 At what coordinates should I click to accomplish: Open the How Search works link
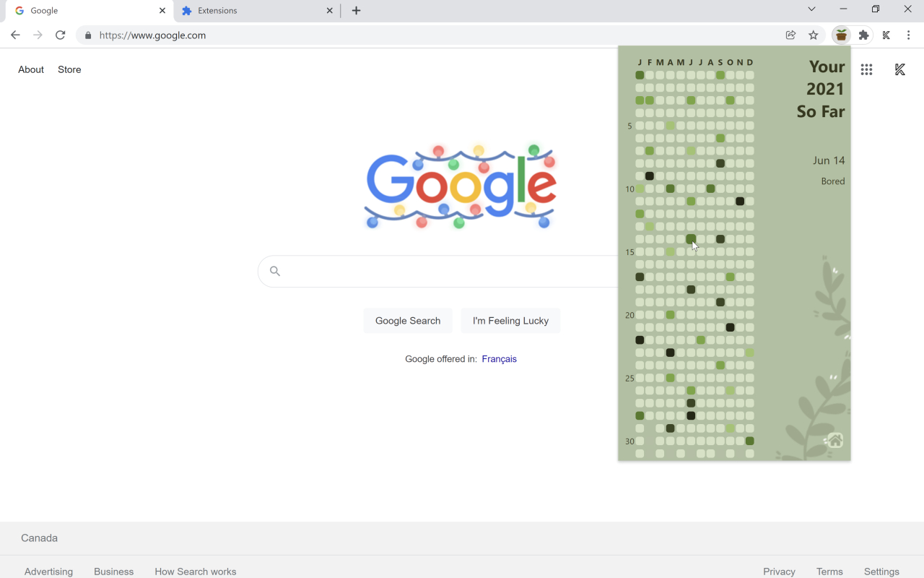click(196, 571)
